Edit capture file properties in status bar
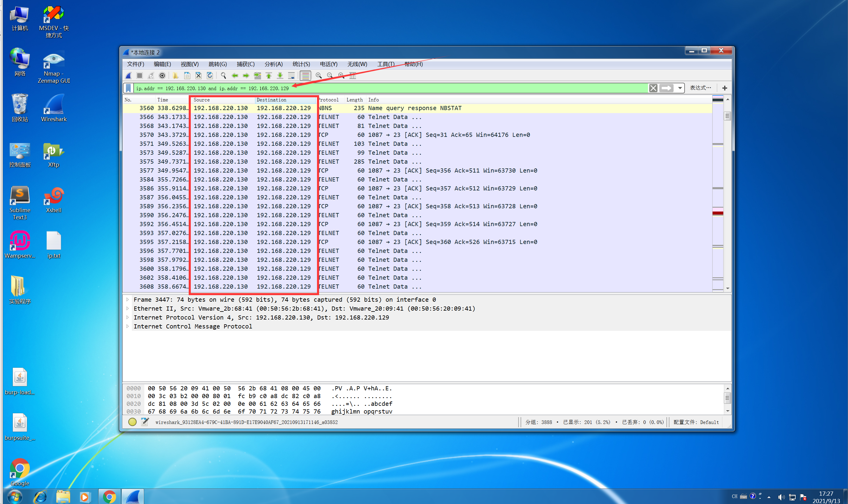The height and width of the screenshot is (504, 848). coord(145,422)
